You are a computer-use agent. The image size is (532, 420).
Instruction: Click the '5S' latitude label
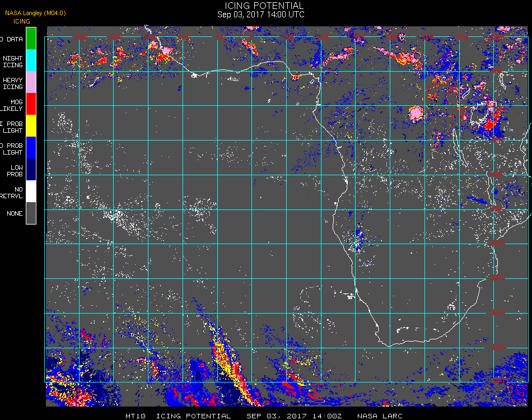[498, 140]
